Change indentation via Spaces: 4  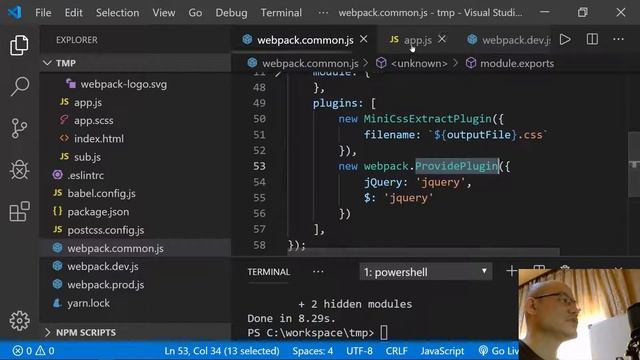(x=313, y=351)
